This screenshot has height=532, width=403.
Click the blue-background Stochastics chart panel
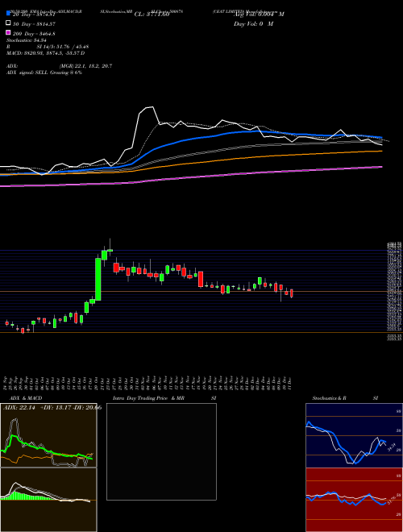[x=354, y=435]
